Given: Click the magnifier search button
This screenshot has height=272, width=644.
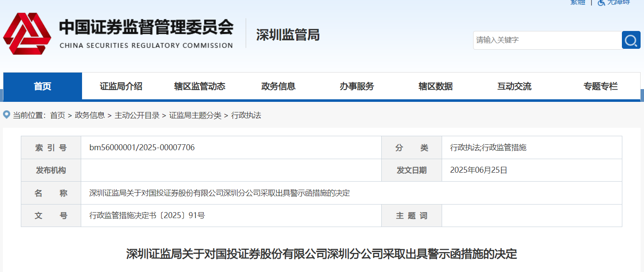Looking at the screenshot, I should [631, 40].
